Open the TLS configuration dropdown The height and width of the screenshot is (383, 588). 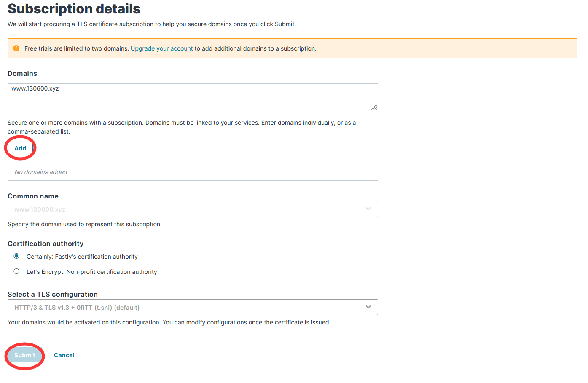coord(193,307)
